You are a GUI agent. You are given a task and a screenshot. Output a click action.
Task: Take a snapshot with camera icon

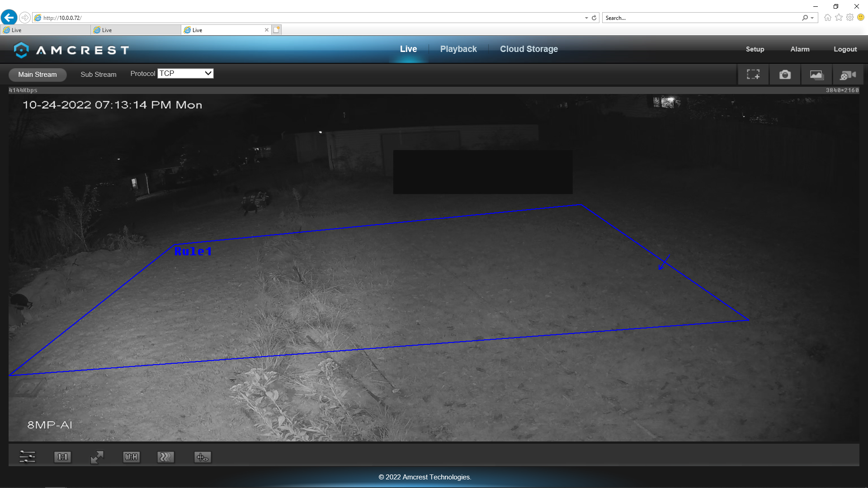(785, 75)
